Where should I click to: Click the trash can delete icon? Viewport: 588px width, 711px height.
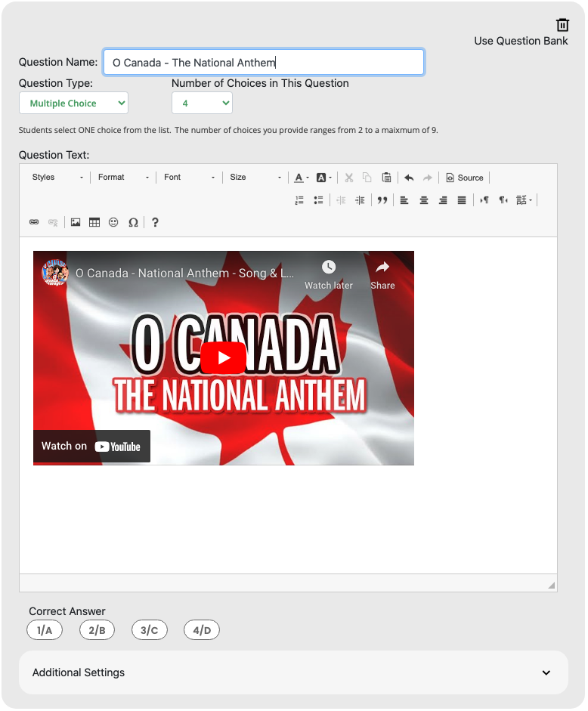click(562, 24)
